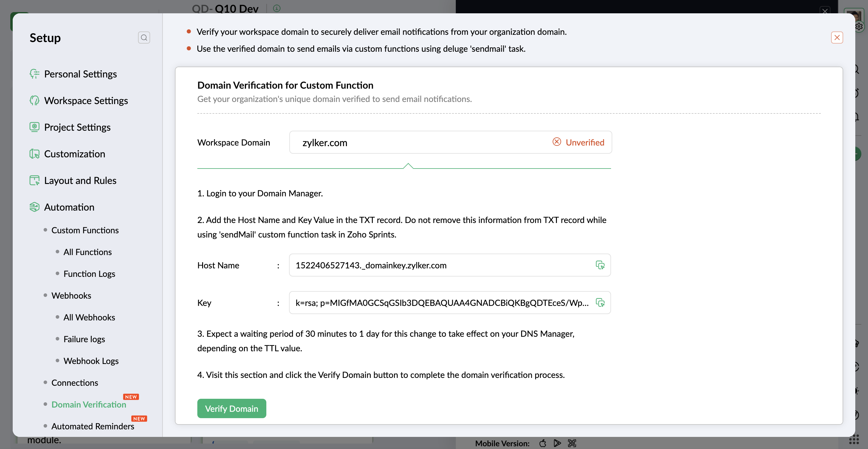Click the Domain Verification for Custom Function heading
The width and height of the screenshot is (868, 449).
[285, 85]
